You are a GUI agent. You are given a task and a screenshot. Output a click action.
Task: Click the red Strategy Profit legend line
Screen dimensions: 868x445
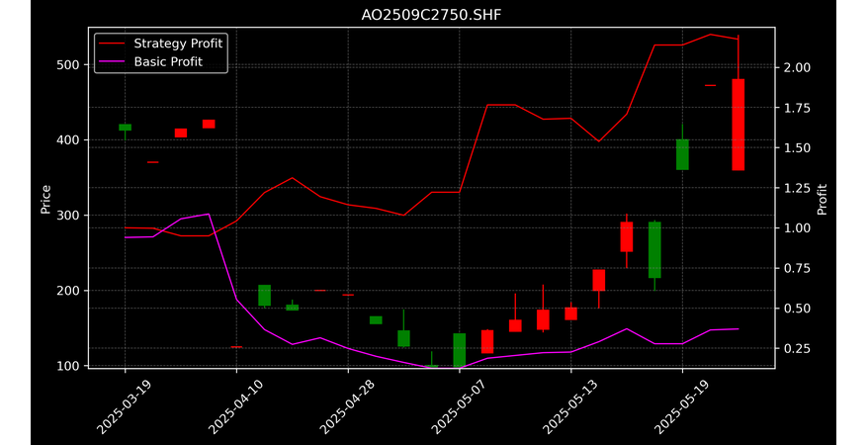point(112,44)
